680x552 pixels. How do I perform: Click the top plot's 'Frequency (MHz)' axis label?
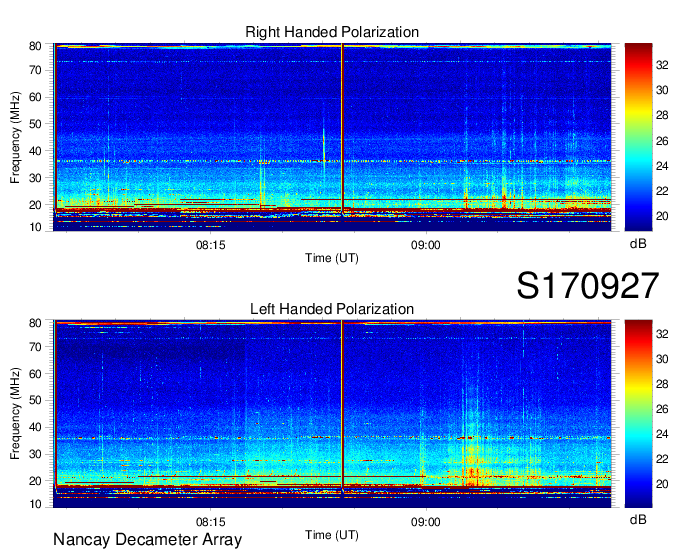click(15, 137)
